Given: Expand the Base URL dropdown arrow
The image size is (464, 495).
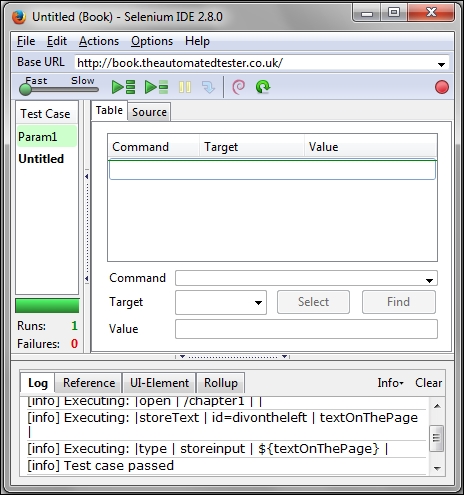Looking at the screenshot, I should click(x=441, y=64).
